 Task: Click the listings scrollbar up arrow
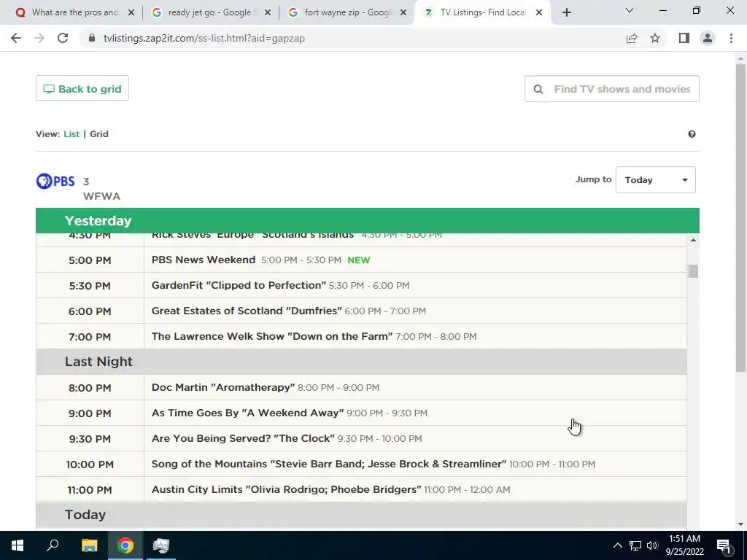tap(693, 240)
